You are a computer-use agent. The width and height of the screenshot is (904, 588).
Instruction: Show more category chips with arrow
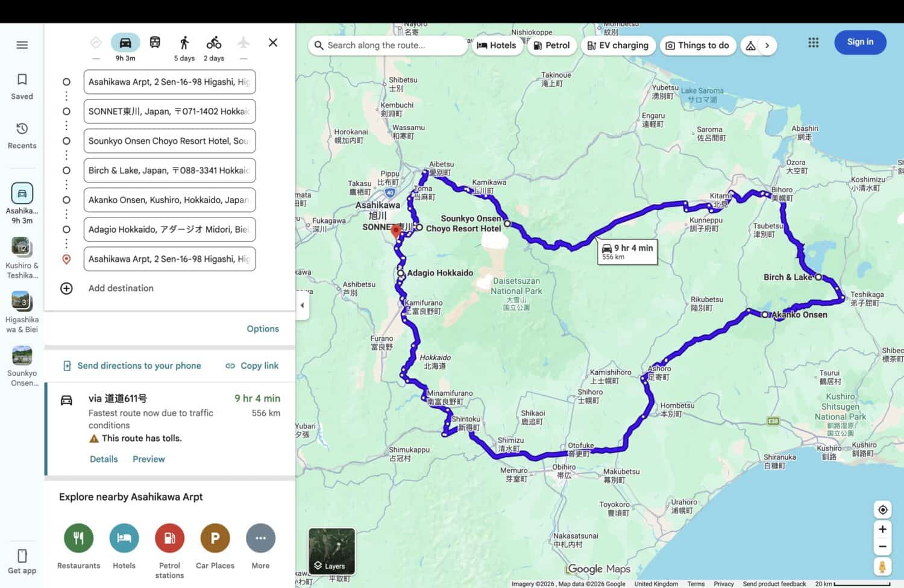pos(767,45)
